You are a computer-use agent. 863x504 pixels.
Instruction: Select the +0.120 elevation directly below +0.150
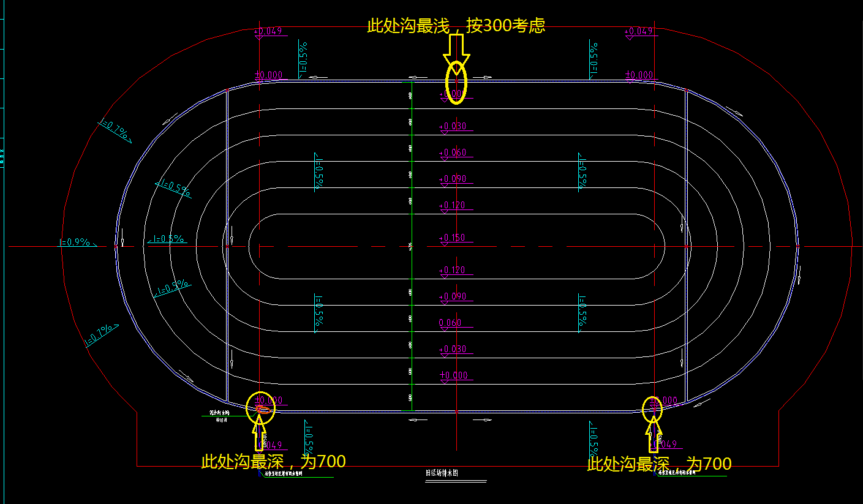453,270
